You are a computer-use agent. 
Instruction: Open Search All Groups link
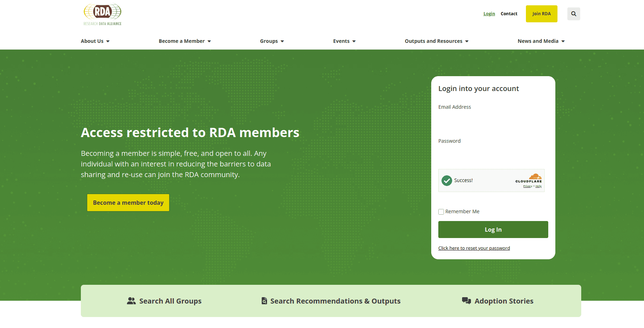click(164, 301)
